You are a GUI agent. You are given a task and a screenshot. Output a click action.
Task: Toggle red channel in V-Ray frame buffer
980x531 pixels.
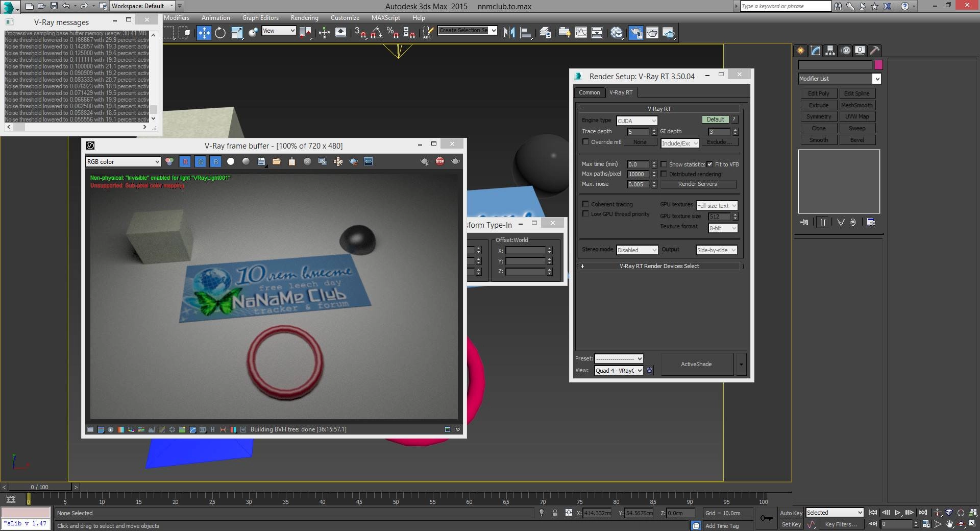[185, 161]
